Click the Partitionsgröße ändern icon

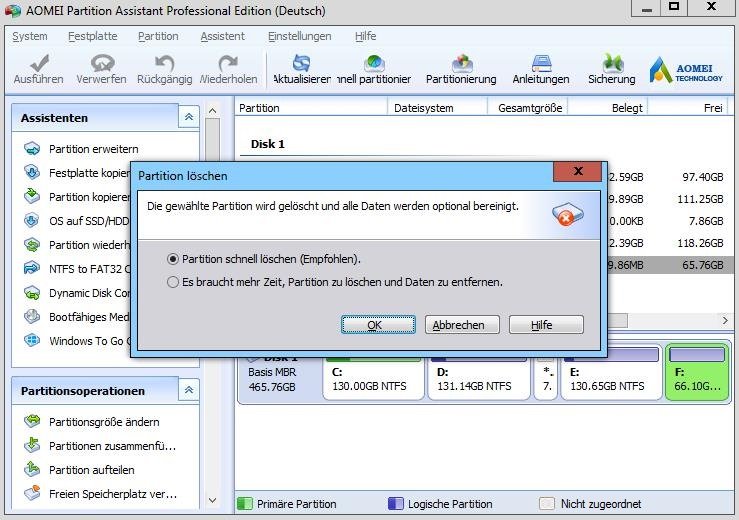coord(32,421)
